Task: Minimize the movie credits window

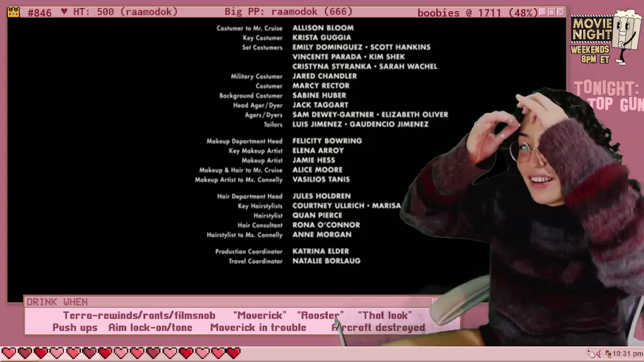Action: pyautogui.click(x=542, y=12)
